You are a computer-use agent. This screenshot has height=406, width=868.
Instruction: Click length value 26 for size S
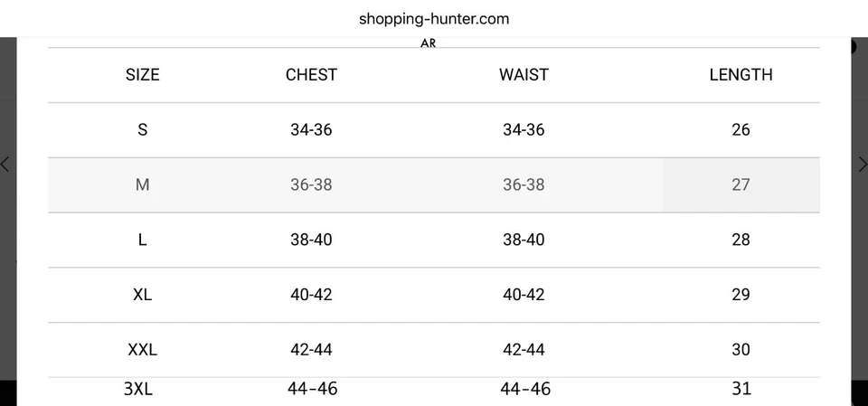click(741, 130)
